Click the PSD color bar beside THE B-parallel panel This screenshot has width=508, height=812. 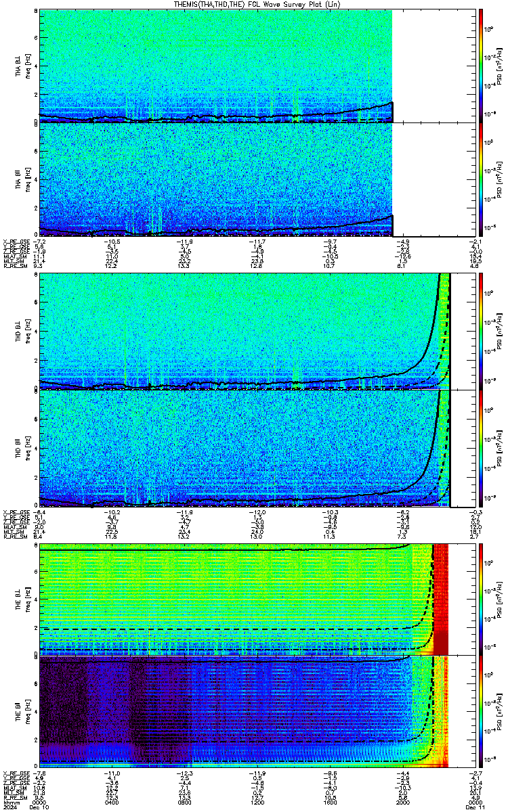[481, 711]
